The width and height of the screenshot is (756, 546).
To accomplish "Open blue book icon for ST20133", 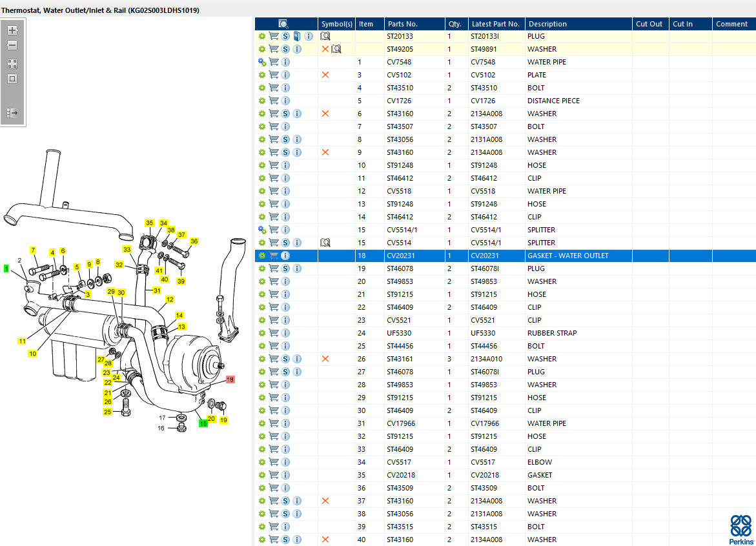I will pos(297,36).
